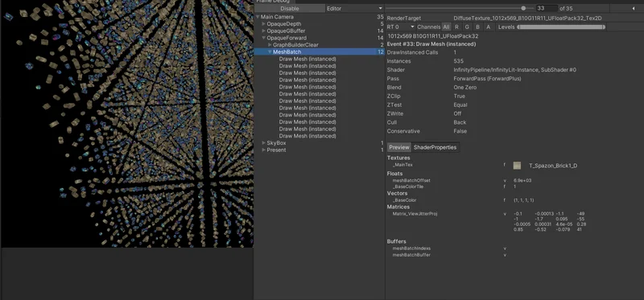Click the rendered game view preview

point(126,123)
